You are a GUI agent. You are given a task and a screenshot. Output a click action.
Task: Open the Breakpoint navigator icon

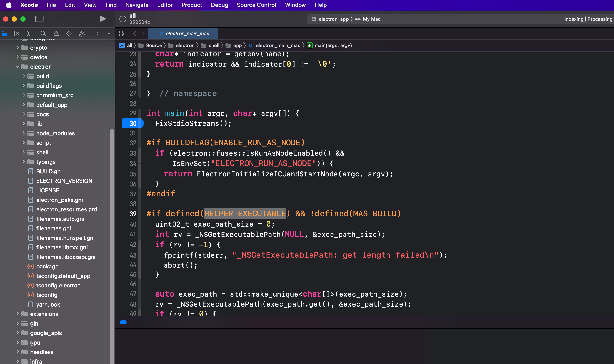[95, 34]
